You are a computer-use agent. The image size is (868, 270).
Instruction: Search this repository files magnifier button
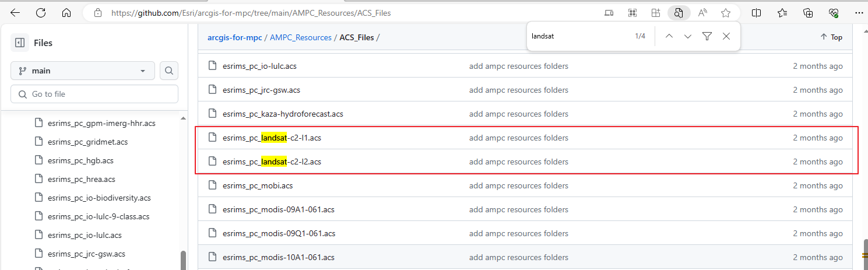coord(169,71)
